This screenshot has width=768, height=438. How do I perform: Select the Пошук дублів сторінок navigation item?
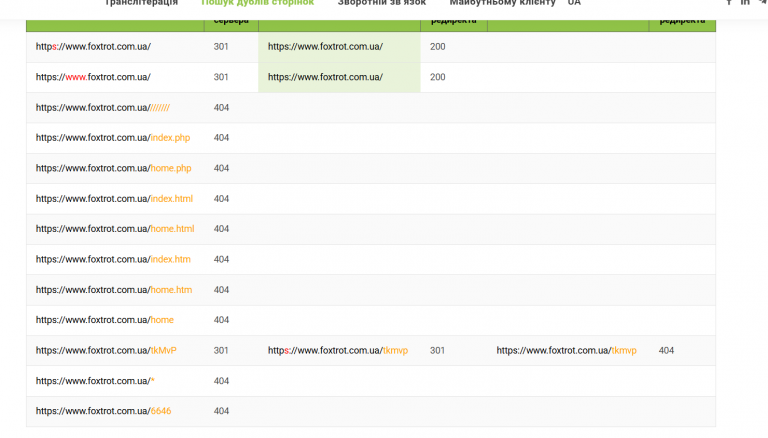tap(258, 2)
